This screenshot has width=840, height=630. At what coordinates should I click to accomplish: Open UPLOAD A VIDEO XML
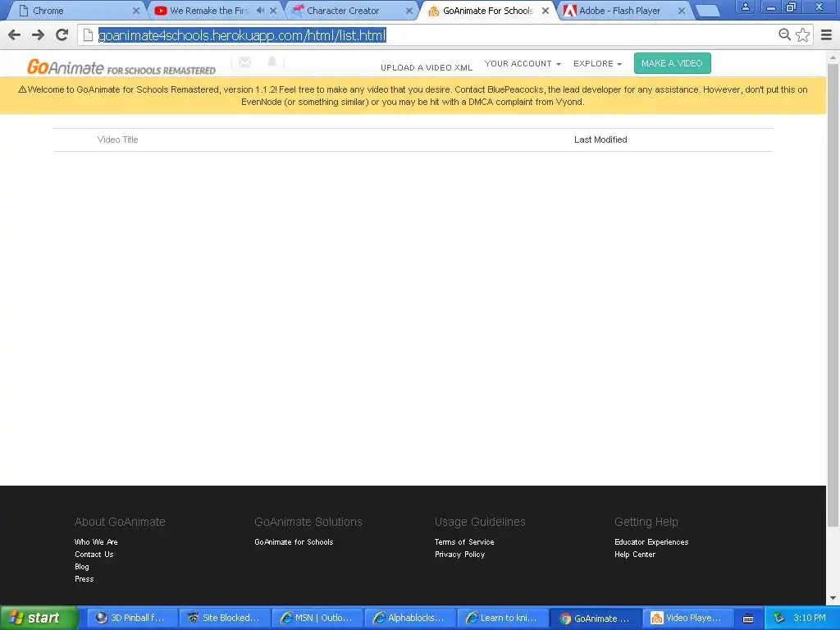427,67
